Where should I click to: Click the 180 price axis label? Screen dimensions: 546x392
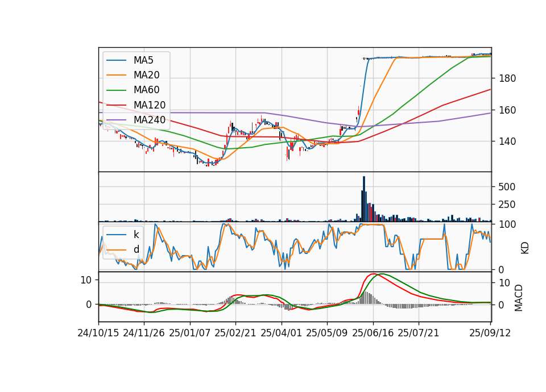tap(507, 78)
